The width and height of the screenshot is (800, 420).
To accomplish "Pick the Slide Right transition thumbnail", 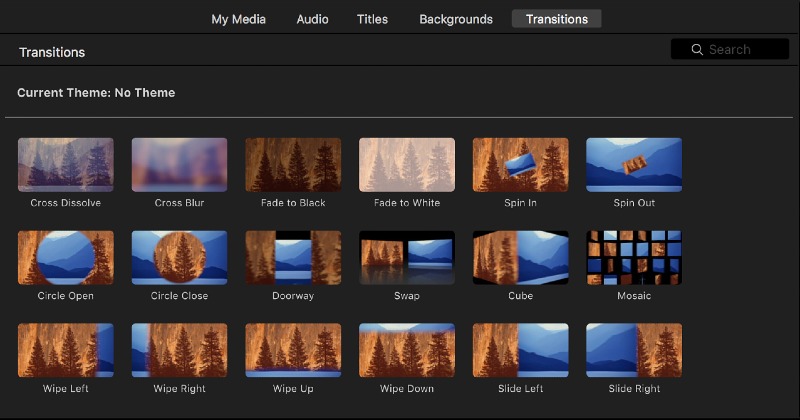I will [634, 350].
